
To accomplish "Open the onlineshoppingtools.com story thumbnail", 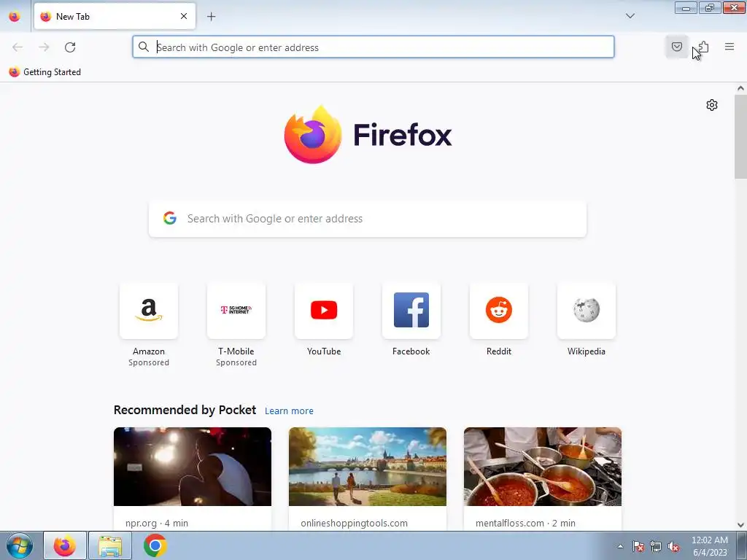I will click(368, 467).
